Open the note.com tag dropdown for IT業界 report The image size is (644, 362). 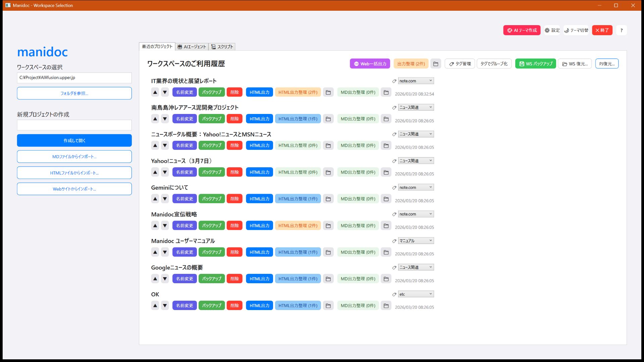click(x=416, y=81)
